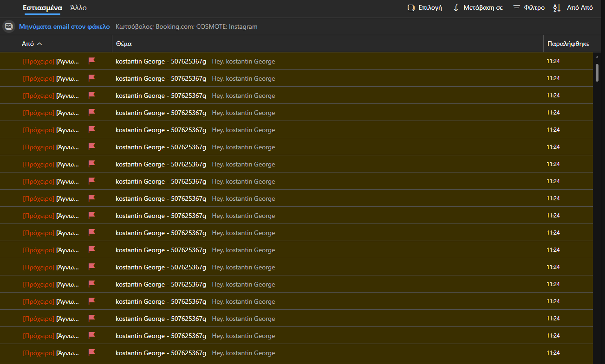Open the 'Μηνύματα email στον φάκελο' link
The image size is (605, 364).
64,26
